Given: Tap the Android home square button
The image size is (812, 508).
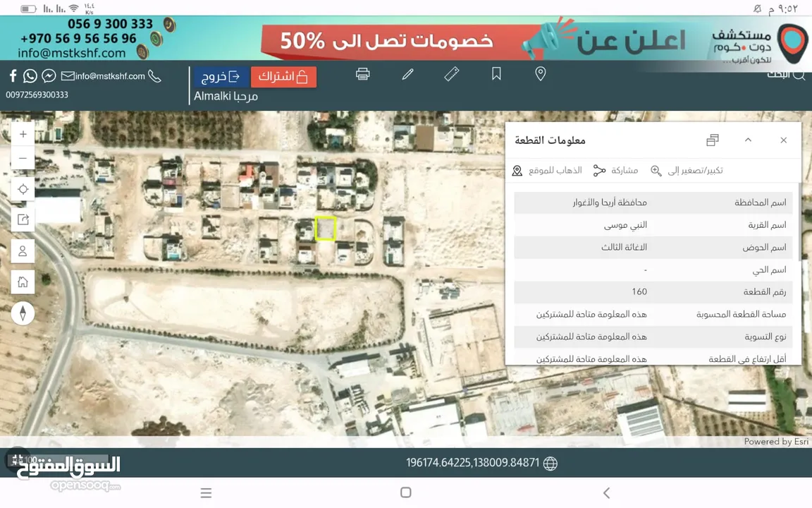Looking at the screenshot, I should click(x=406, y=492).
